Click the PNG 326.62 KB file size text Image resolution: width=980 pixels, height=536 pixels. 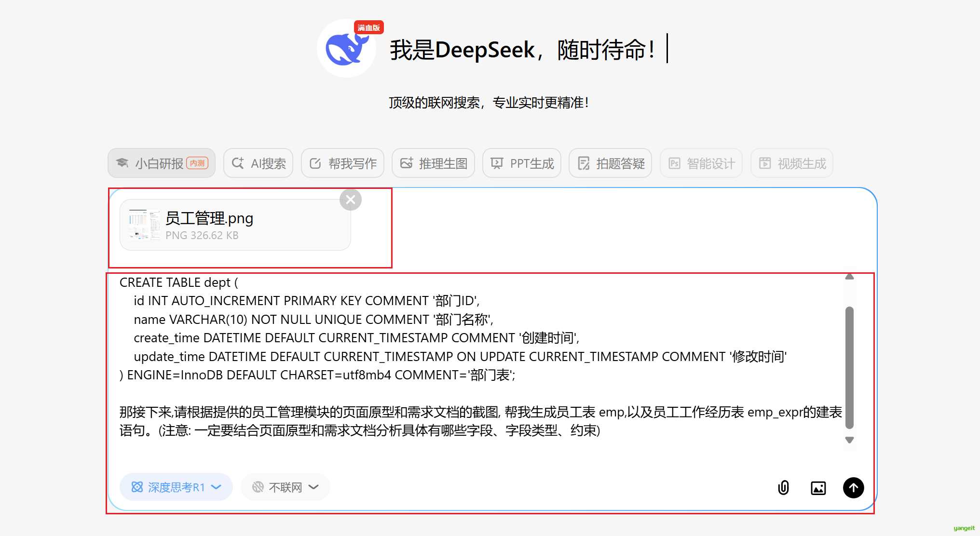click(x=202, y=235)
